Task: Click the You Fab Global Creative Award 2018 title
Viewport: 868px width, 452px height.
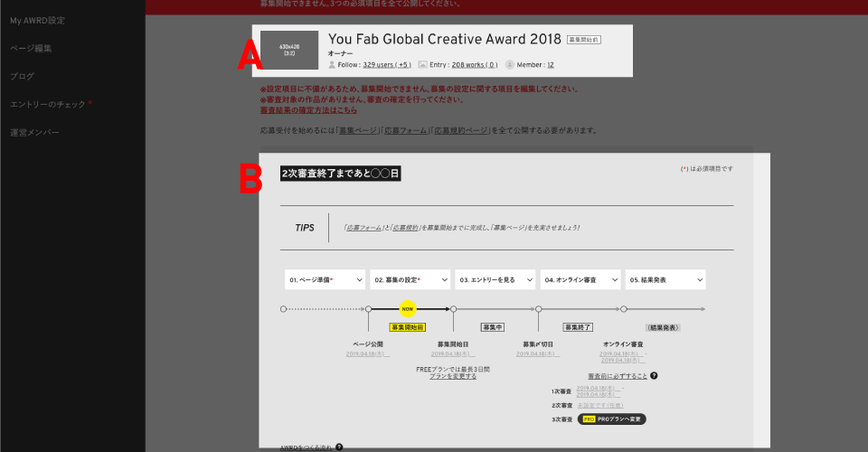Action: point(445,39)
